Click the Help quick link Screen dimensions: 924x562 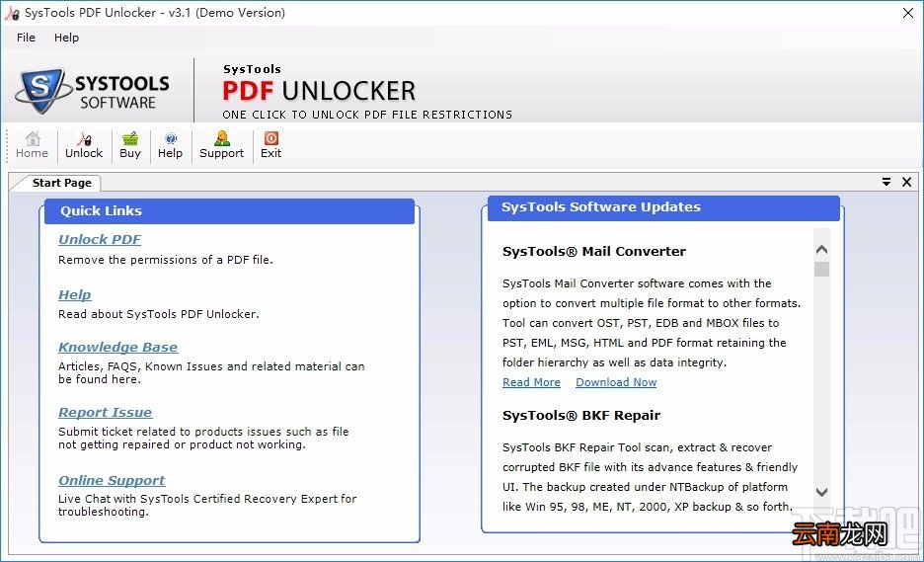coord(75,294)
